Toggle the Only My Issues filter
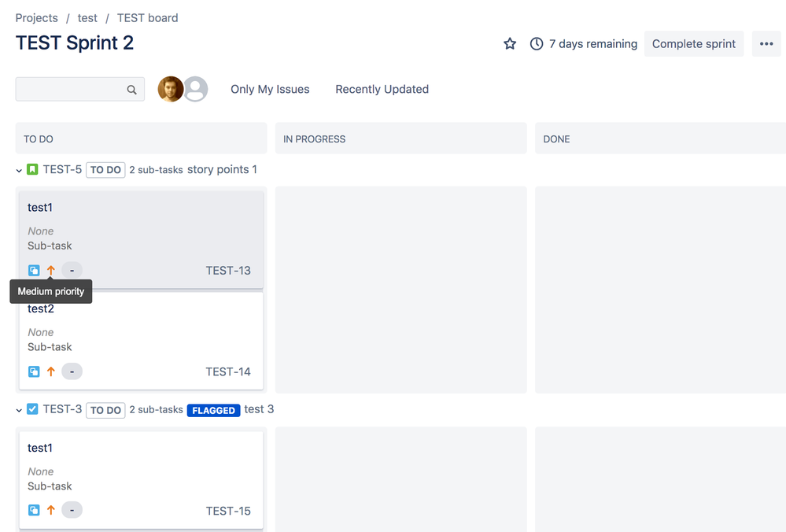The height and width of the screenshot is (532, 786). click(270, 89)
